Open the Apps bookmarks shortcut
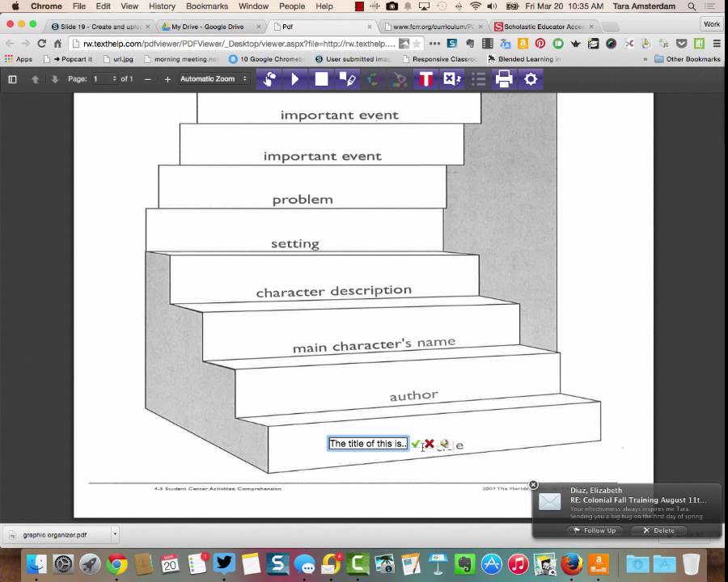Viewport: 728px width, 582px height. pos(19,59)
